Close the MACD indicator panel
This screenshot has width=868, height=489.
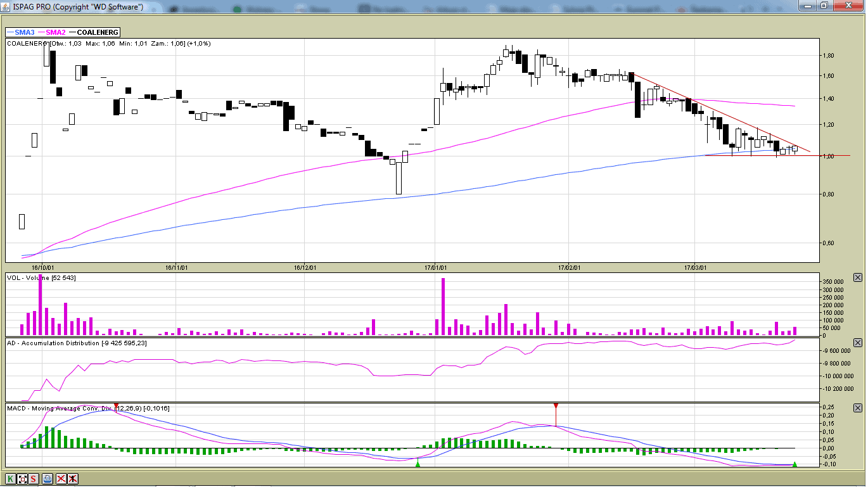pyautogui.click(x=858, y=409)
